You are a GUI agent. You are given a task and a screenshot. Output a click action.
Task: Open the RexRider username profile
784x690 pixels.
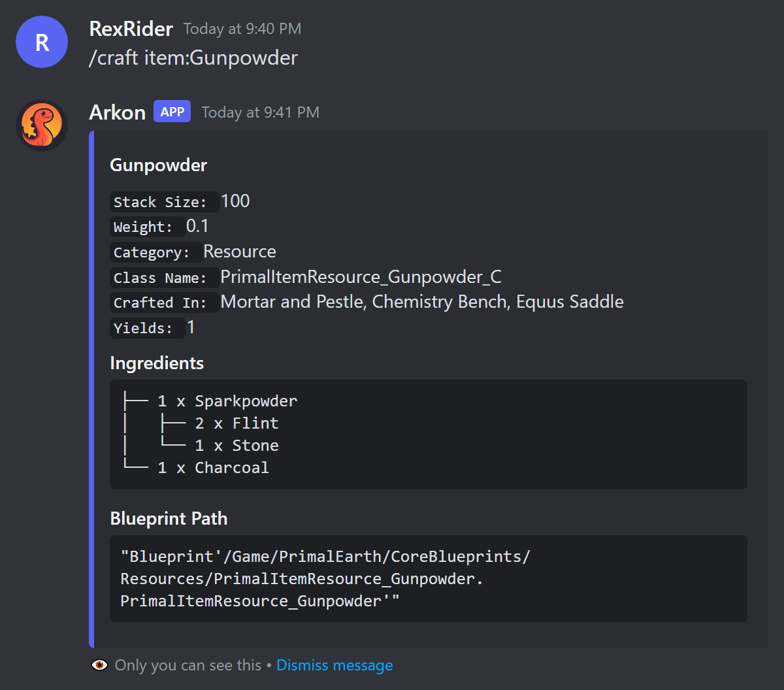pyautogui.click(x=131, y=29)
